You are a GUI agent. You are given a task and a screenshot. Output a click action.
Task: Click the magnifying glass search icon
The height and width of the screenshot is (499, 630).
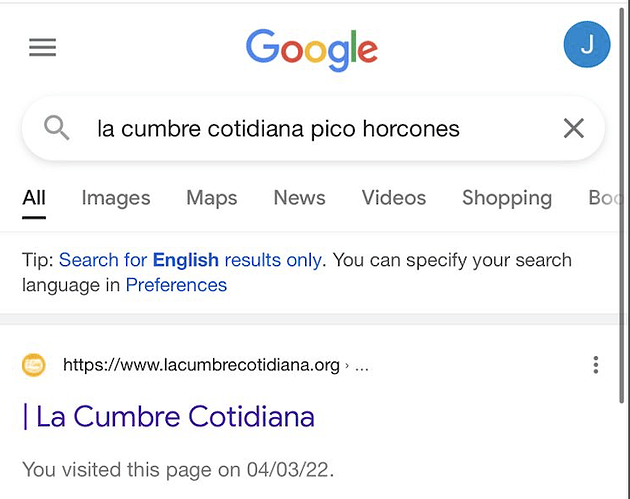click(58, 128)
